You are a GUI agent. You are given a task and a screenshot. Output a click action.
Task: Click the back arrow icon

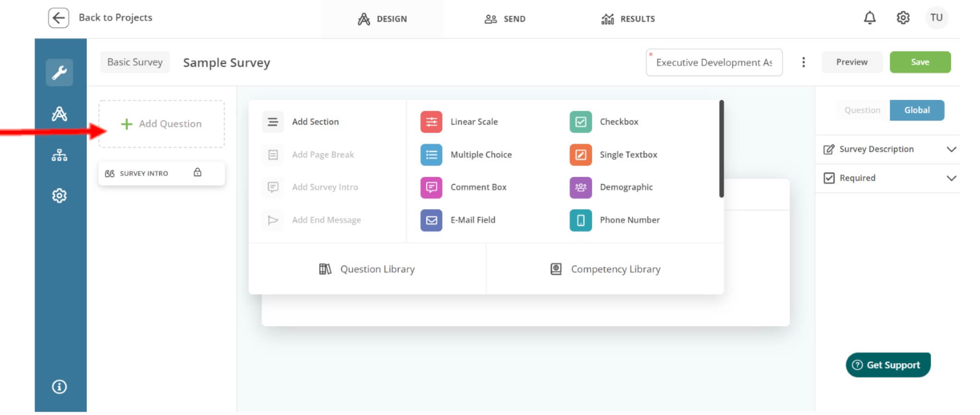59,18
